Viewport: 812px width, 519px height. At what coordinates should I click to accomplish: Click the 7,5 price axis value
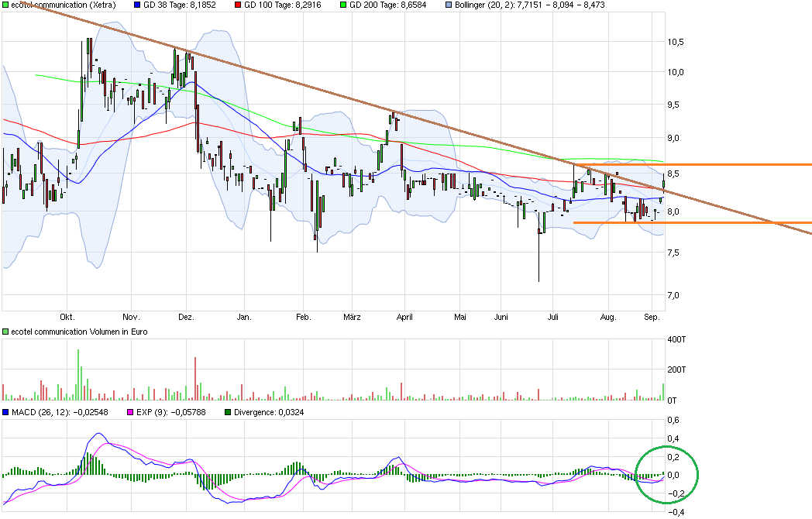[673, 253]
